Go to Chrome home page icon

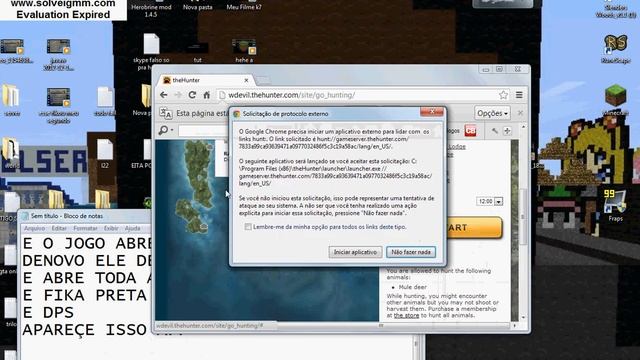tap(207, 95)
